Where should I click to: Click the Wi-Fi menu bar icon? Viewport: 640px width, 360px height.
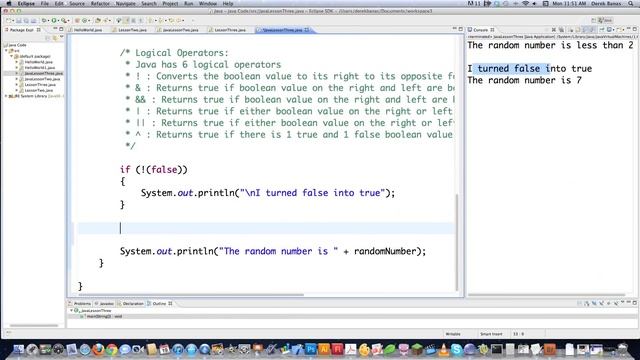(525, 3)
